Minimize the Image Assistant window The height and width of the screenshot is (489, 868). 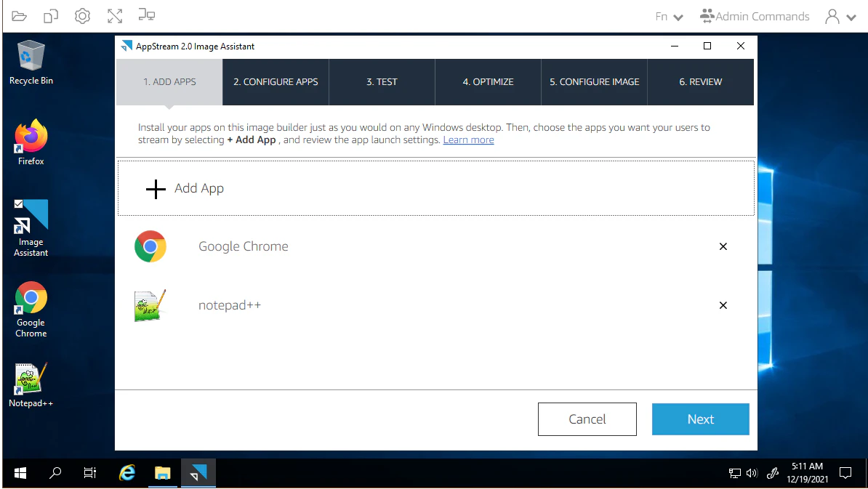pyautogui.click(x=674, y=46)
